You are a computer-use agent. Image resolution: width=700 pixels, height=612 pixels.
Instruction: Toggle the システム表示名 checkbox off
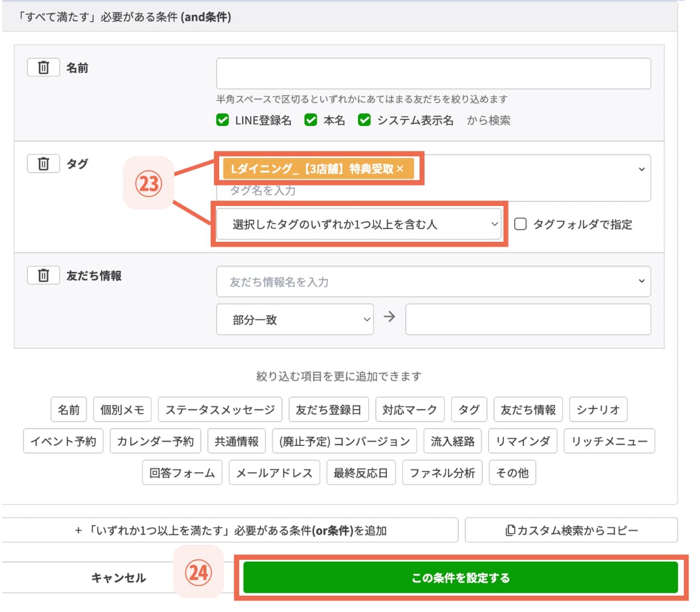pos(365,120)
